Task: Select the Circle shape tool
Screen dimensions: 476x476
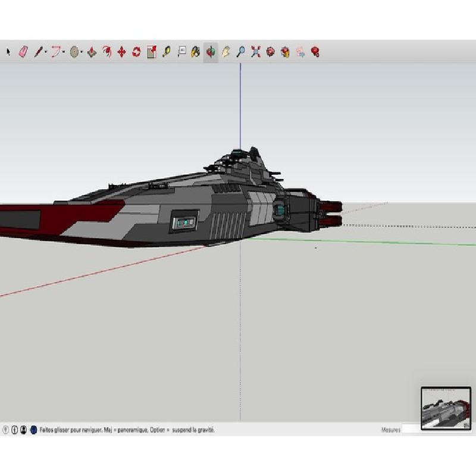Action: pyautogui.click(x=74, y=52)
